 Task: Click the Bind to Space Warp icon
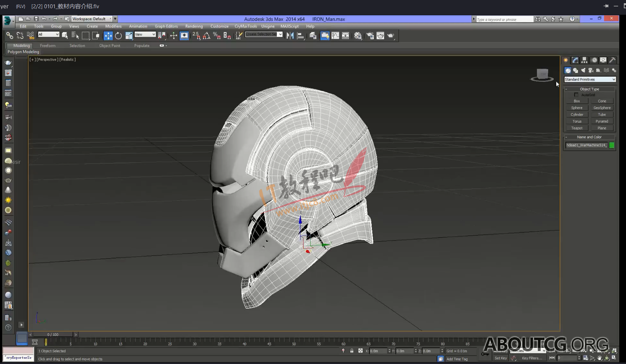[x=31, y=36]
